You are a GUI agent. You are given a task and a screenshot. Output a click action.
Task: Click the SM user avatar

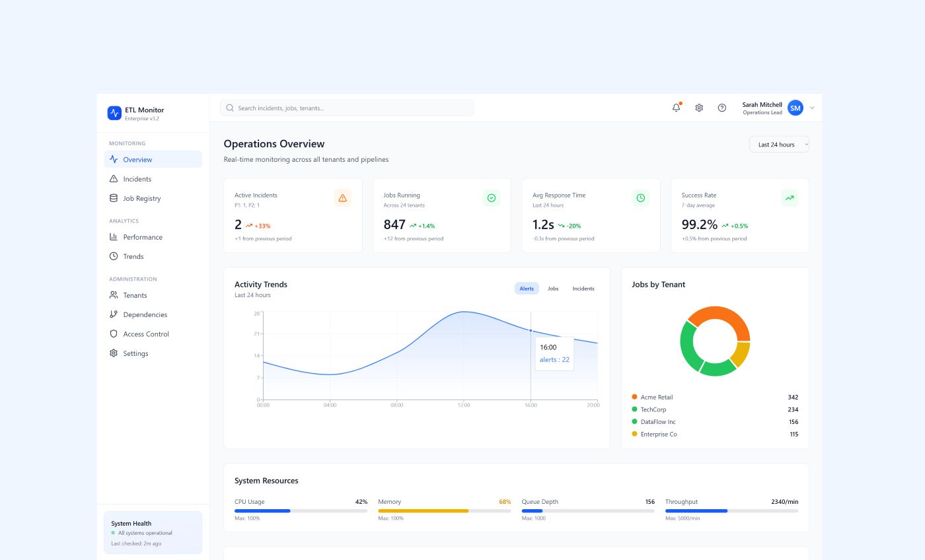[795, 108]
